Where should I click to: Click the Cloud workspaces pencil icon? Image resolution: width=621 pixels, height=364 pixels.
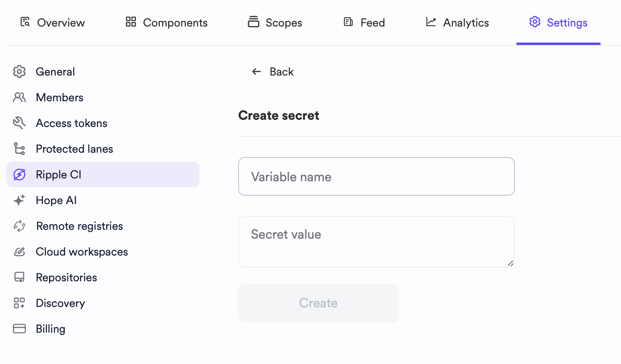[19, 252]
